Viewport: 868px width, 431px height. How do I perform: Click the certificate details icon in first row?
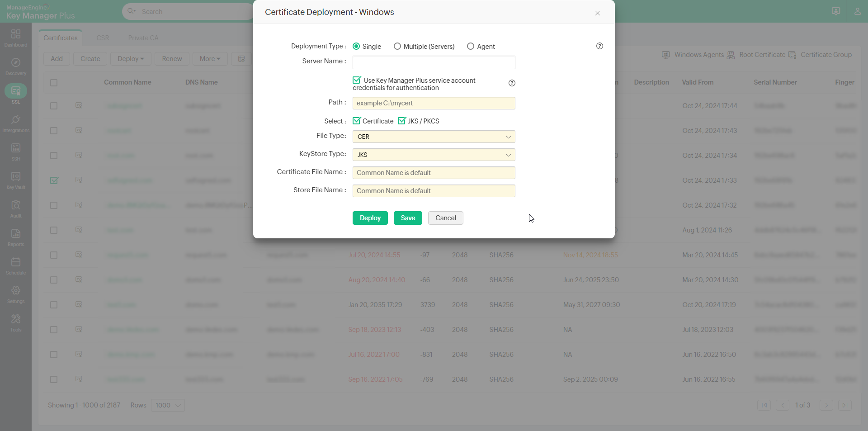pos(79,105)
